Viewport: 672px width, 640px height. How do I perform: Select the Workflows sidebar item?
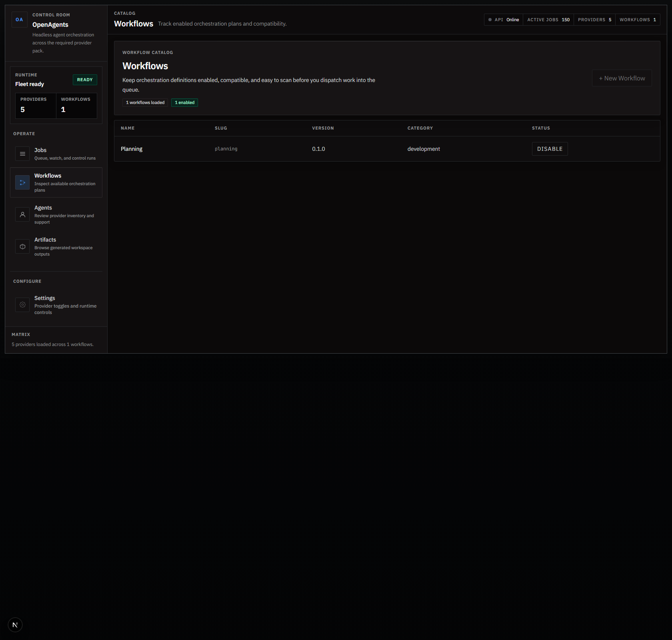click(56, 182)
